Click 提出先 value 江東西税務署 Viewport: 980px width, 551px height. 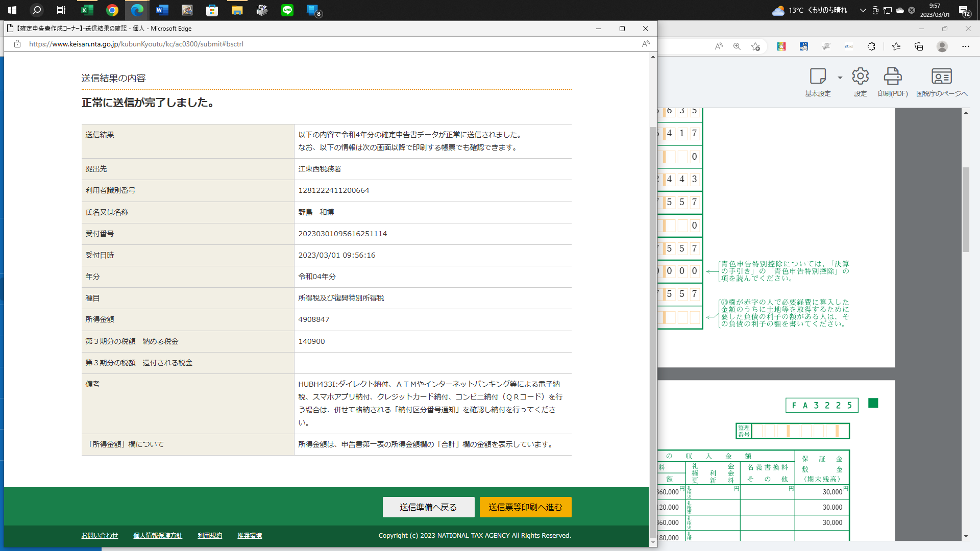320,169
